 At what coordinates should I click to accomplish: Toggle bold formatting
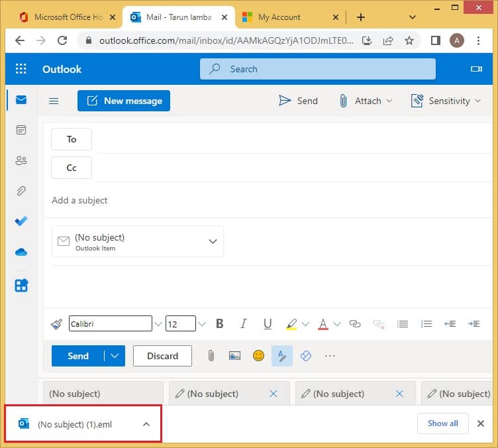point(219,324)
